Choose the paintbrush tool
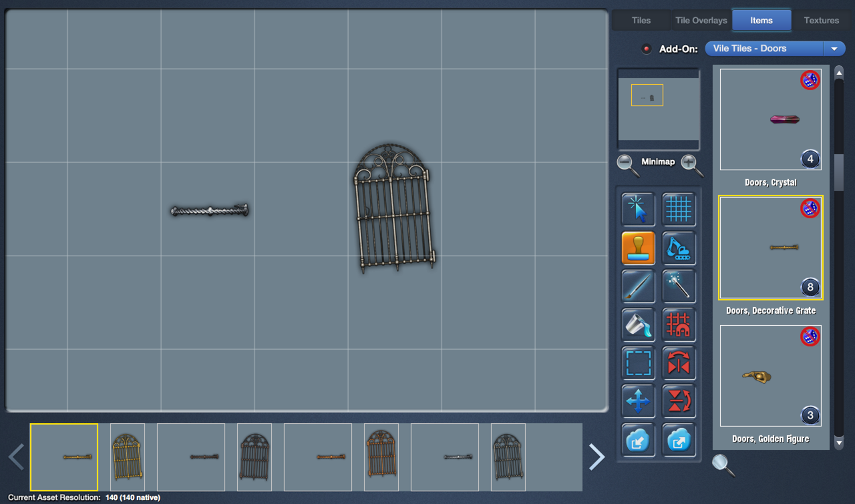Viewport: 855px width, 504px height. [639, 286]
